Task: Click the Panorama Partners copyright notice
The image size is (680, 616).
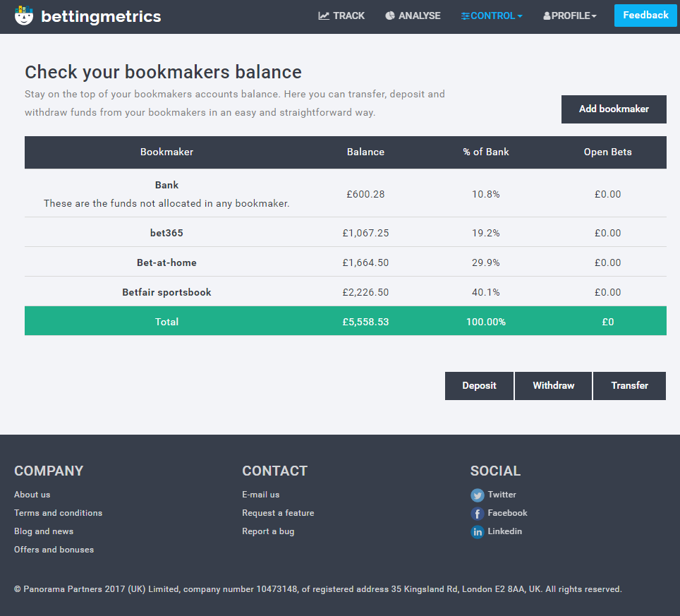Action: pos(318,589)
